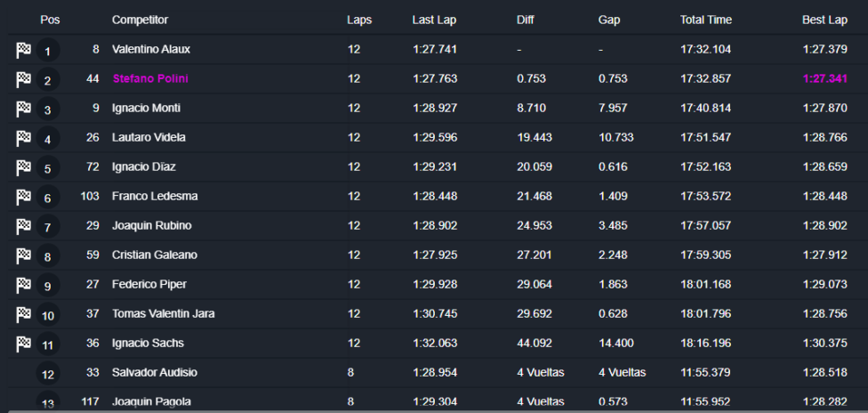Image resolution: width=868 pixels, height=413 pixels.
Task: Click the position 5 circle badge
Action: pos(47,169)
